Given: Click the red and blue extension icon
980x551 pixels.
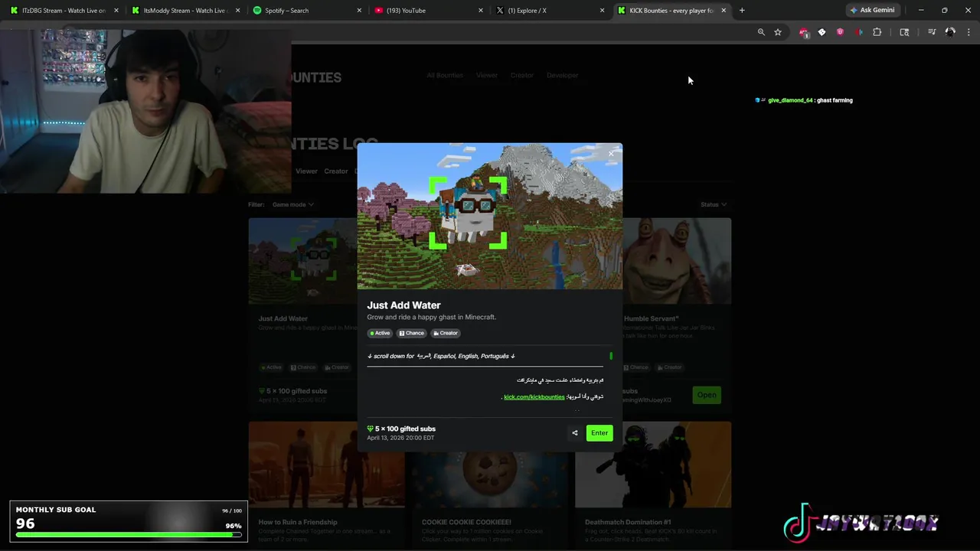Looking at the screenshot, I should tap(858, 32).
